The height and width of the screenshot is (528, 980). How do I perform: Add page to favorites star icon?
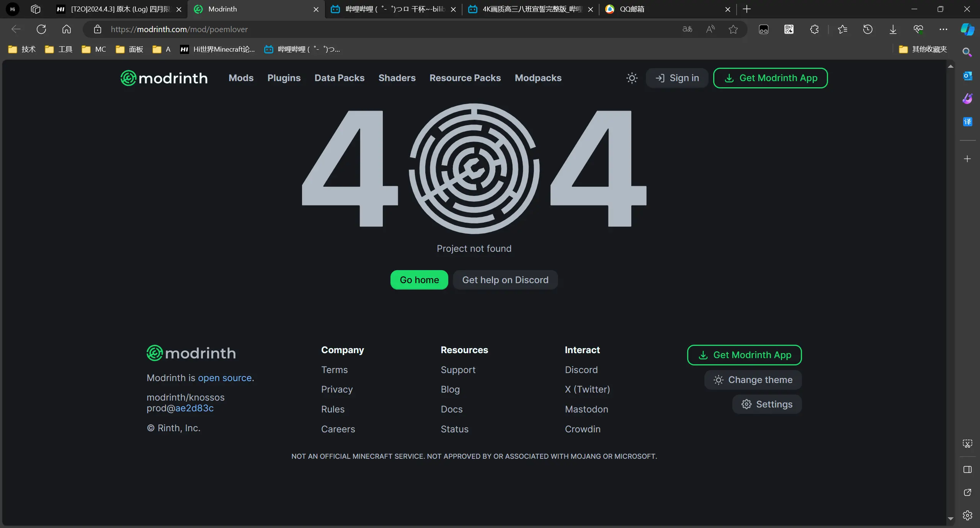point(733,29)
